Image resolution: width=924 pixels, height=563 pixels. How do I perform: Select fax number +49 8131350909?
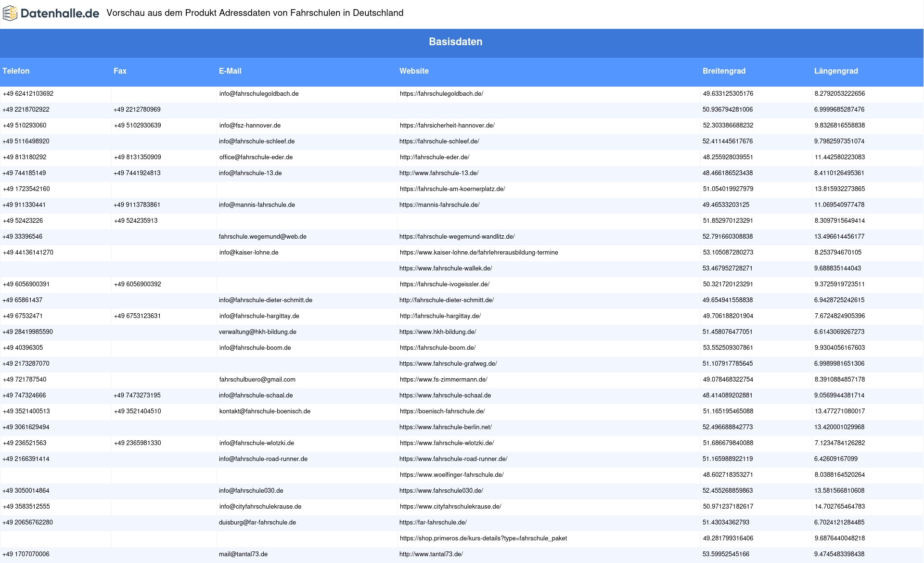(x=138, y=157)
